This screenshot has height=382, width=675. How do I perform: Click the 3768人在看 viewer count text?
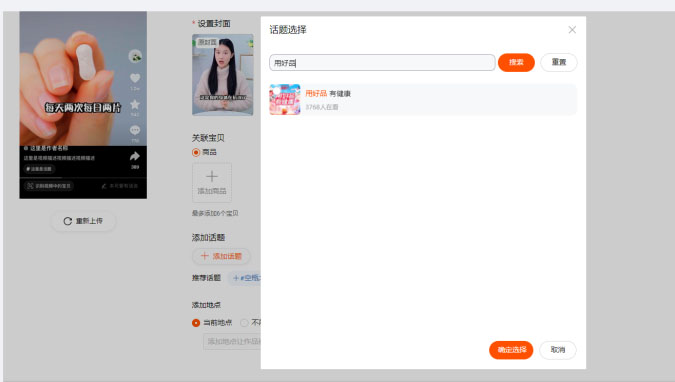pyautogui.click(x=322, y=107)
